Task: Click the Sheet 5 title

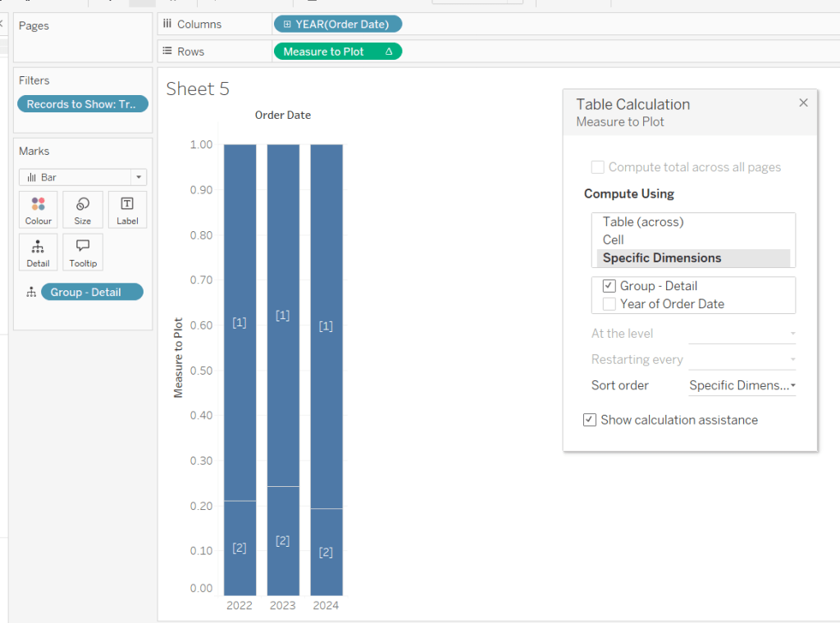Action: (x=197, y=89)
